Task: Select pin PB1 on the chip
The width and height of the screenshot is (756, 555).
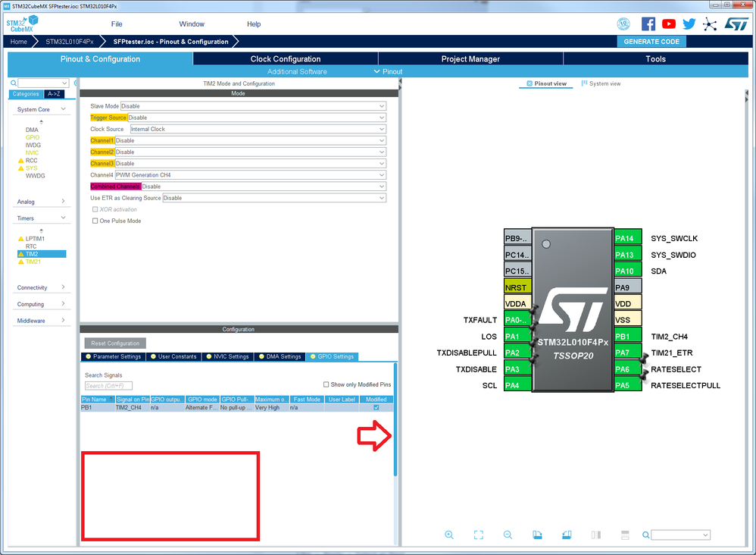Action: click(628, 337)
